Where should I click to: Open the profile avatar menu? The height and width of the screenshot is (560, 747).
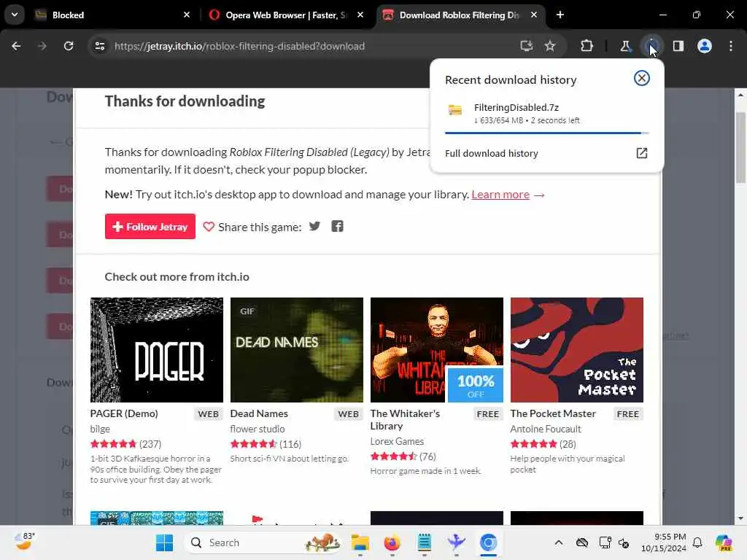(705, 46)
